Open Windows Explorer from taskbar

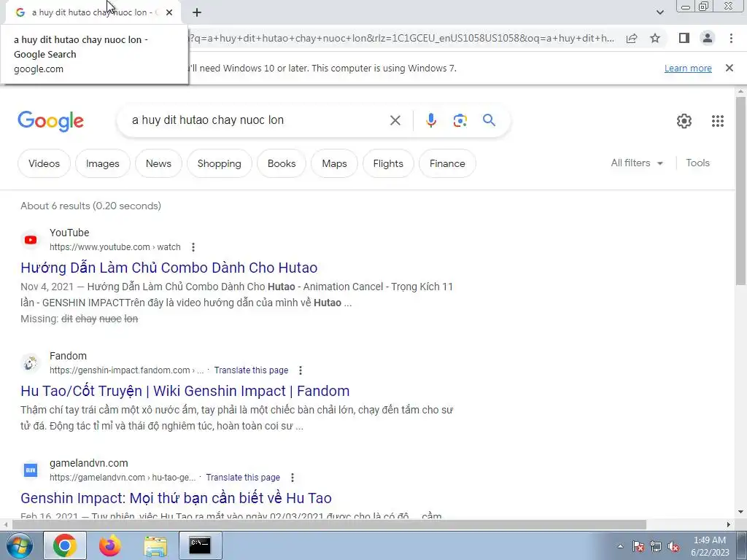click(155, 545)
